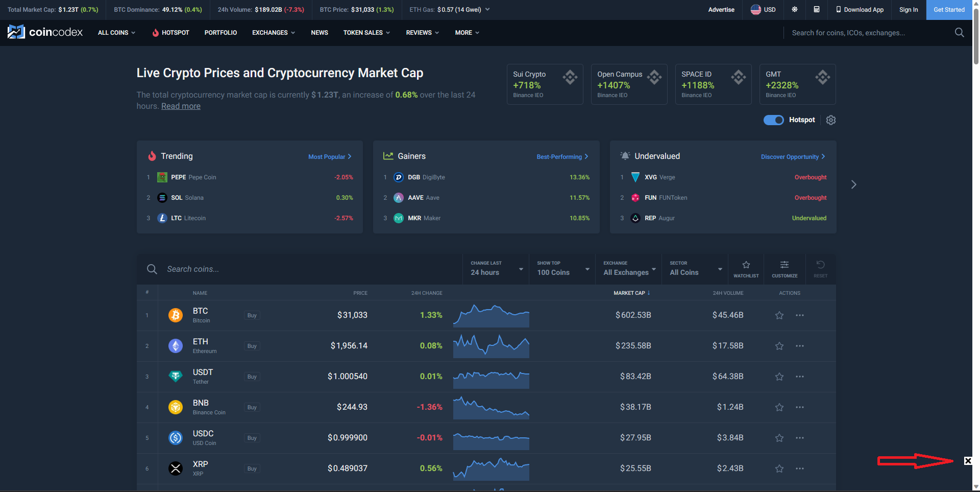Viewport: 980px width, 492px height.
Task: Expand the ETH Gas chevron in the top bar
Action: pos(487,9)
